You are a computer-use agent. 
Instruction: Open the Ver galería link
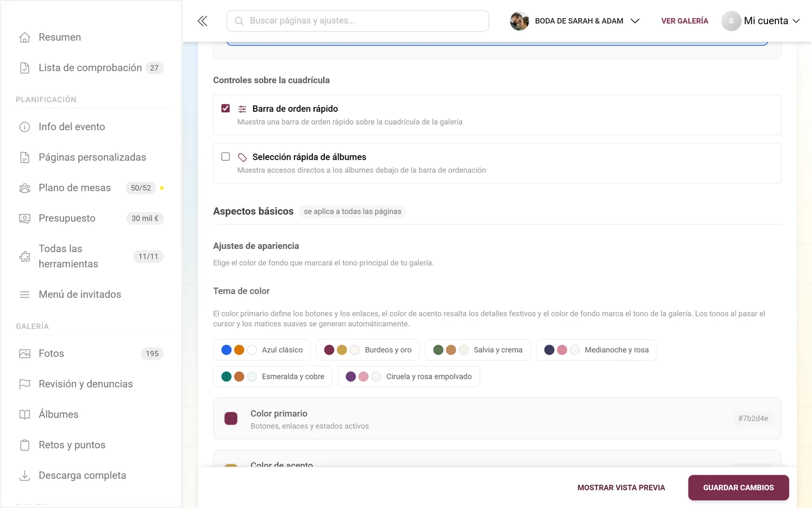(685, 21)
